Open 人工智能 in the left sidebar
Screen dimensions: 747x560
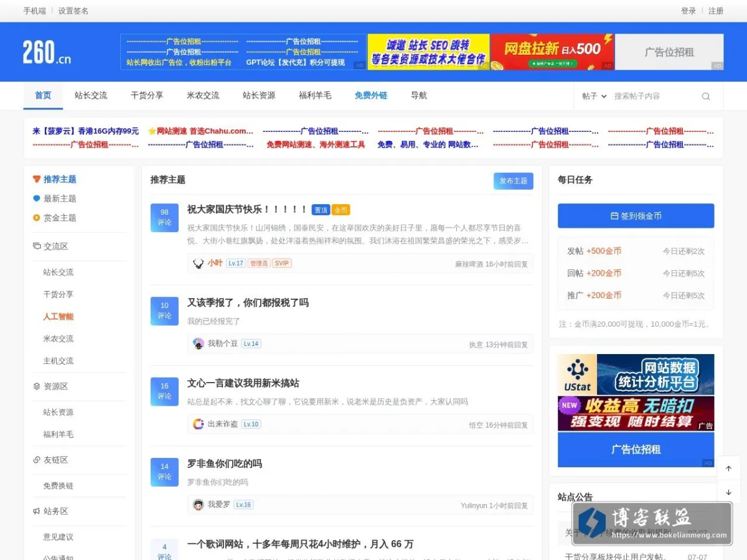(58, 317)
